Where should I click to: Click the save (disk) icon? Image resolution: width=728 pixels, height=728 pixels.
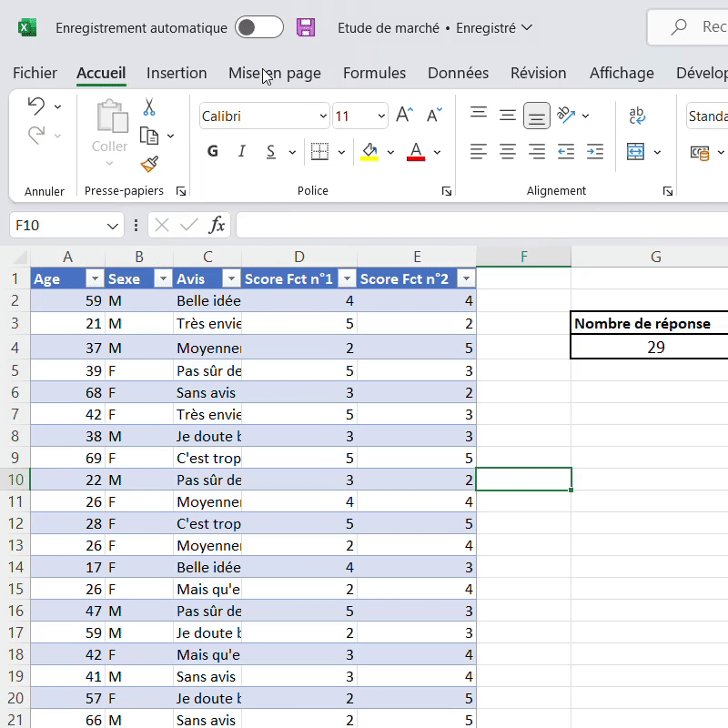[x=306, y=27]
